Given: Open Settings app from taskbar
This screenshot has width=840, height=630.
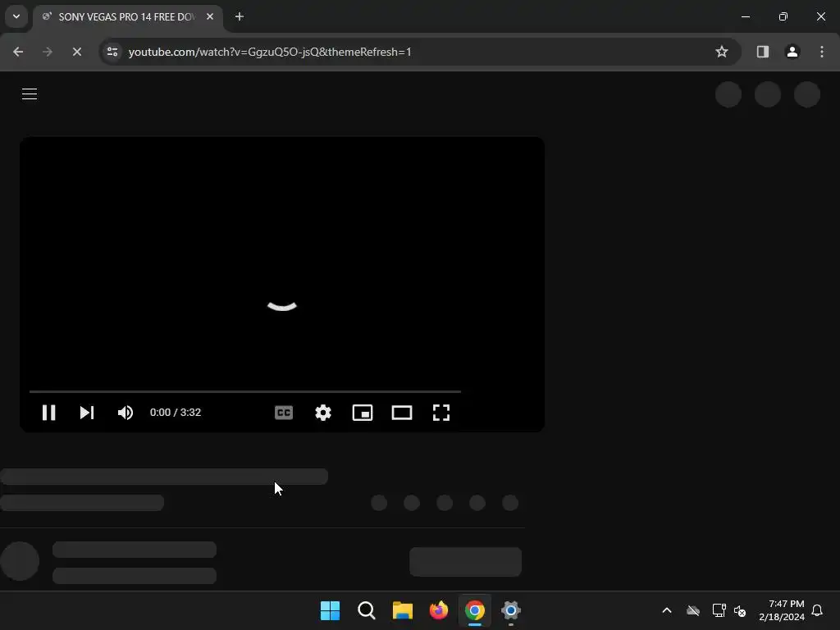Looking at the screenshot, I should coord(511,610).
